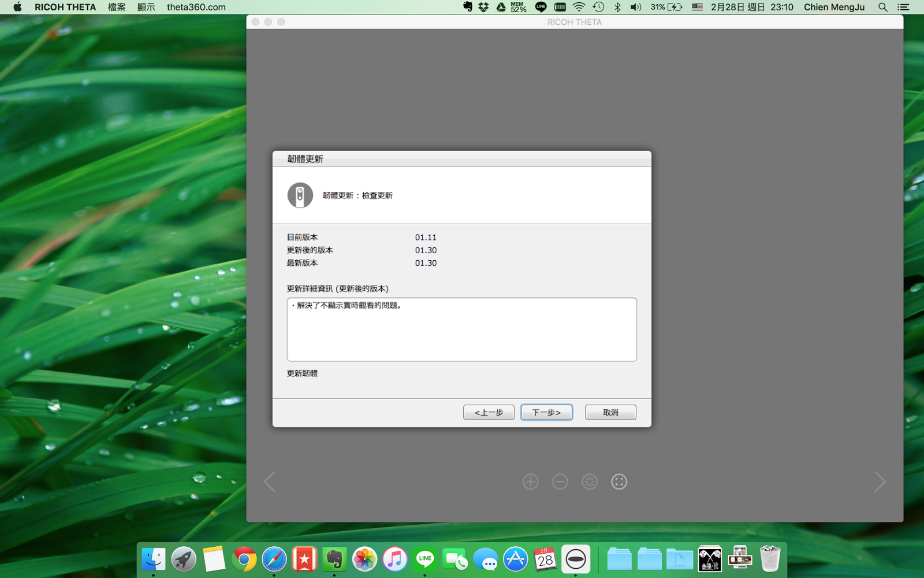Click the 下一步> button in the firmware dialog
This screenshot has width=924, height=578.
coord(546,412)
